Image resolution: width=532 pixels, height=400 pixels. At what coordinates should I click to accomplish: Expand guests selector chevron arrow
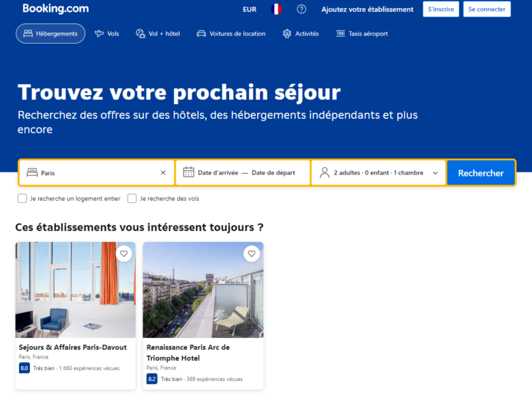[x=435, y=173]
